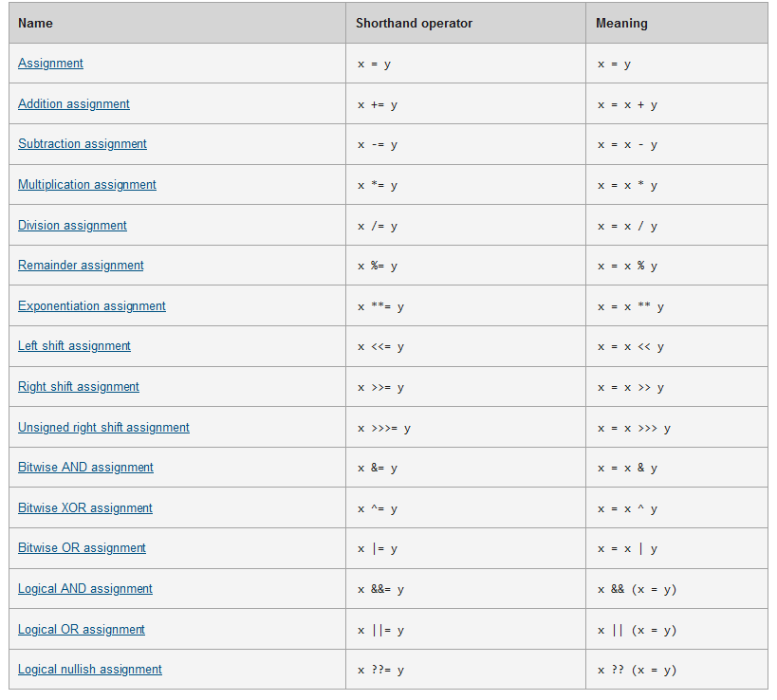This screenshot has width=777, height=700.
Task: Visit the Exponentiation assignment link
Action: point(92,306)
